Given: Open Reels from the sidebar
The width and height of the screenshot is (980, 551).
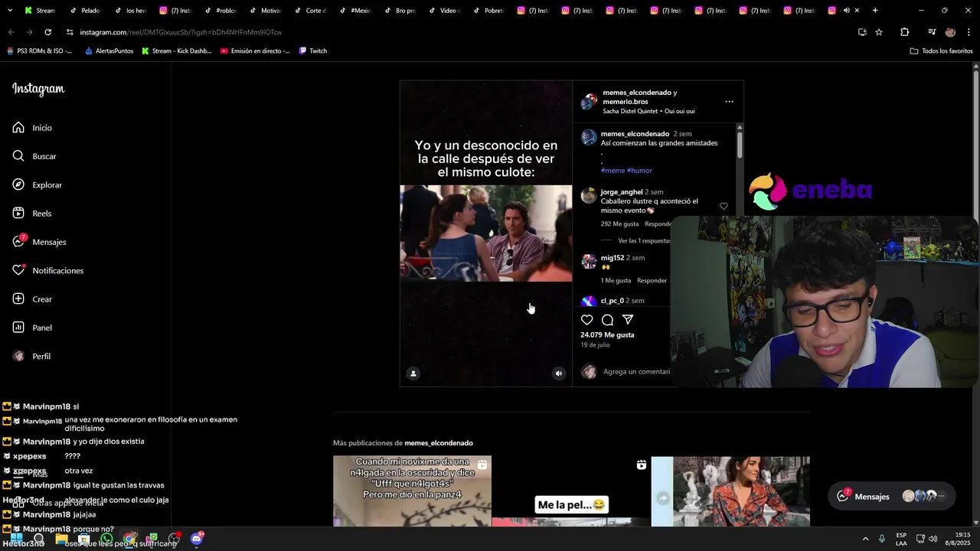Looking at the screenshot, I should (x=32, y=214).
